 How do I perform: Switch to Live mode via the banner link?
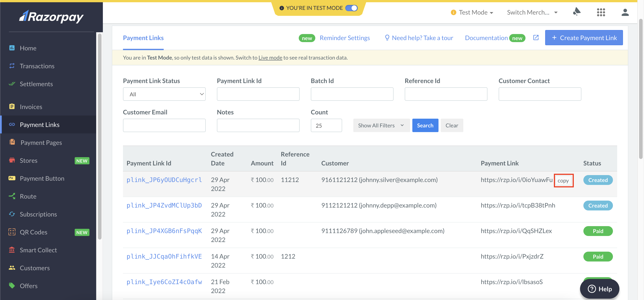coord(270,58)
